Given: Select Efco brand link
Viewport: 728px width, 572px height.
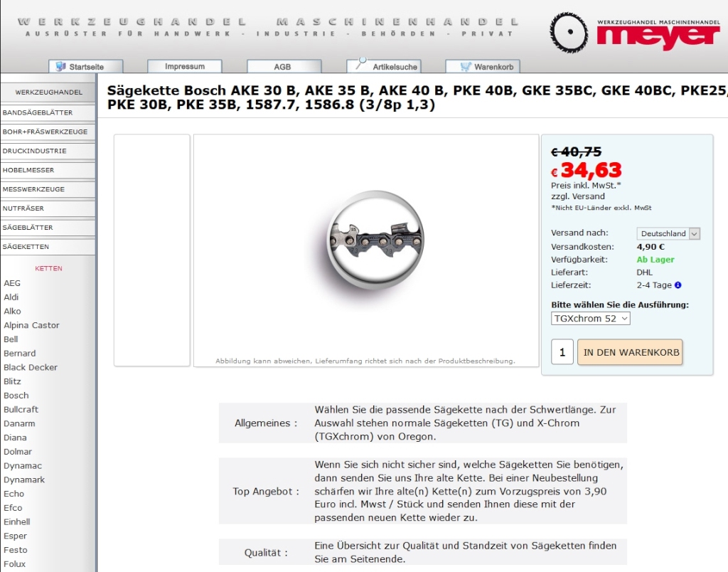Looking at the screenshot, I should pos(13,507).
